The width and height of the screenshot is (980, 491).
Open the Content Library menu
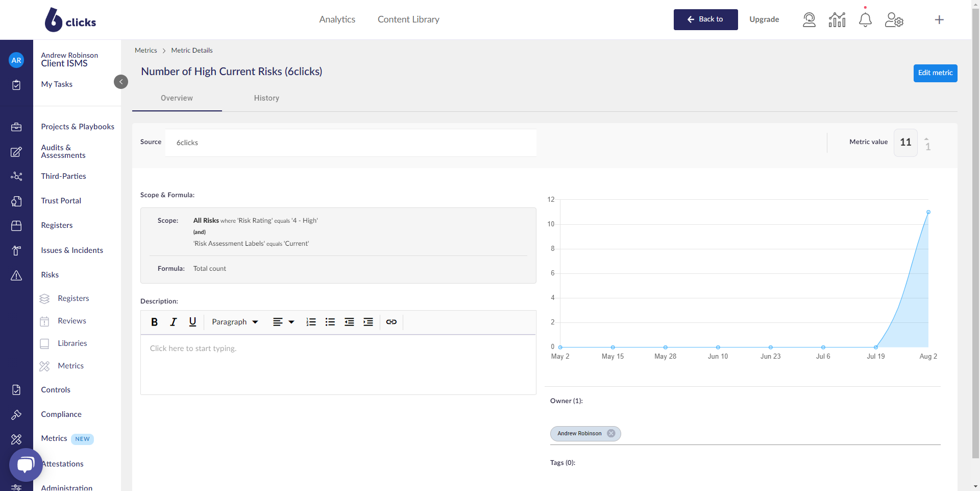[408, 19]
